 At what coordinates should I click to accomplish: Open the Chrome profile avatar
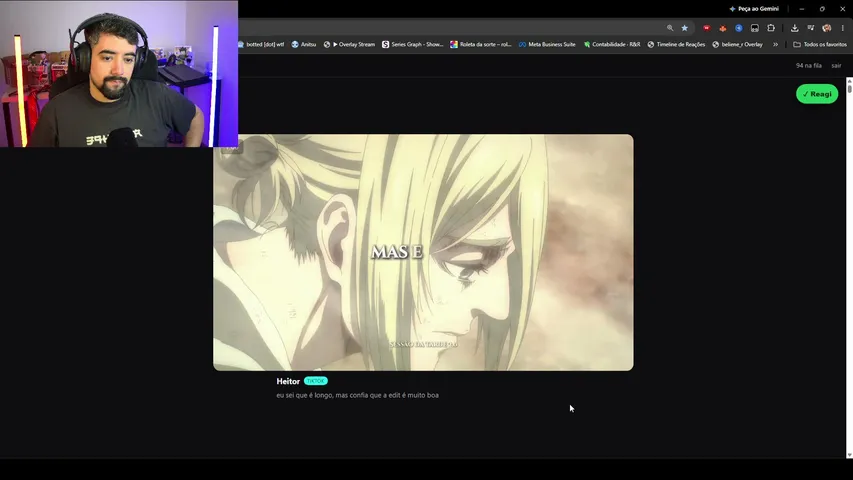pyautogui.click(x=827, y=28)
